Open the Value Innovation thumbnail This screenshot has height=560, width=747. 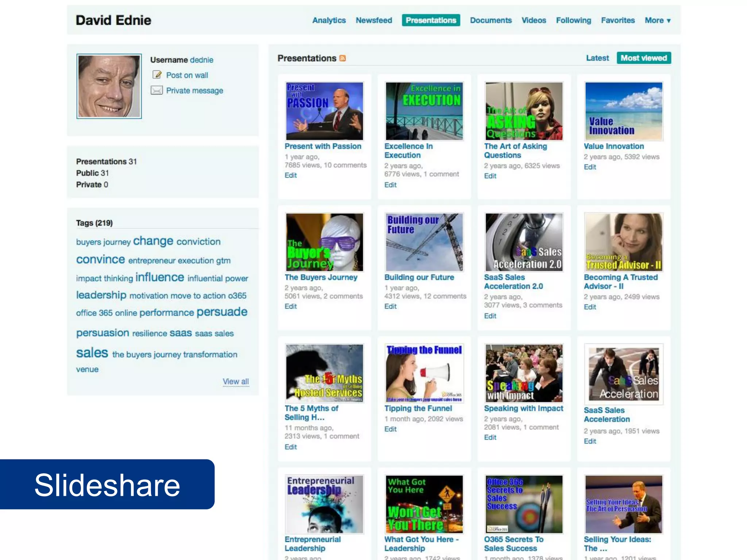click(x=624, y=111)
